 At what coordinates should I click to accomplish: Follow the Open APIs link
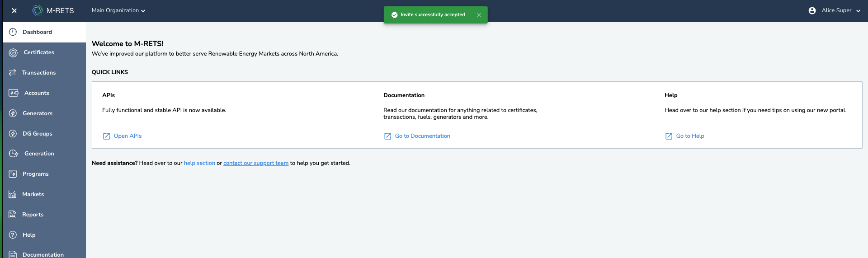[127, 136]
